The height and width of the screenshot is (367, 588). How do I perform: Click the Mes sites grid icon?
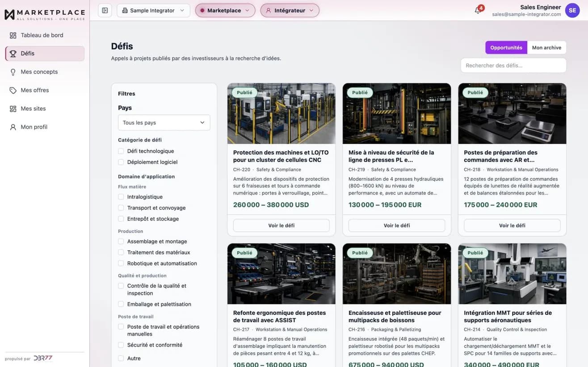[x=13, y=108]
